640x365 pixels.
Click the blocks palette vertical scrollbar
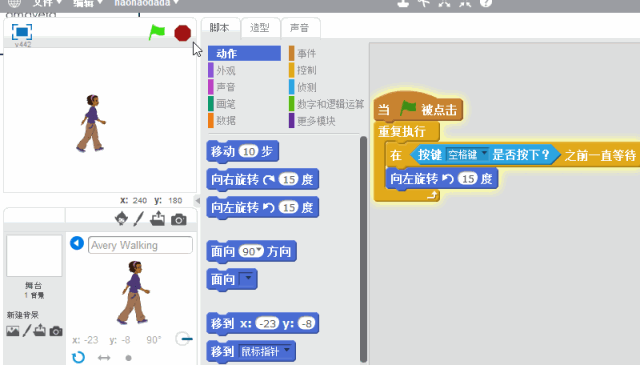(363, 249)
